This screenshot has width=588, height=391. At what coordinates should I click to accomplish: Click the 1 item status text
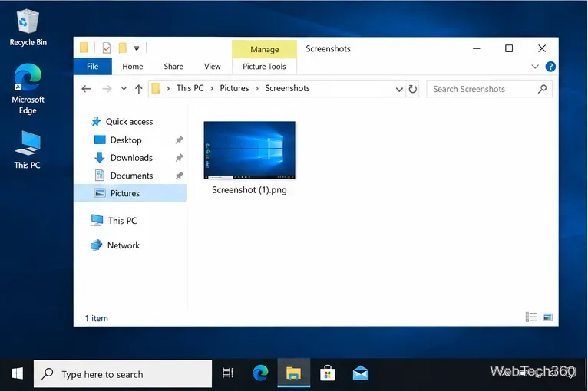[97, 318]
